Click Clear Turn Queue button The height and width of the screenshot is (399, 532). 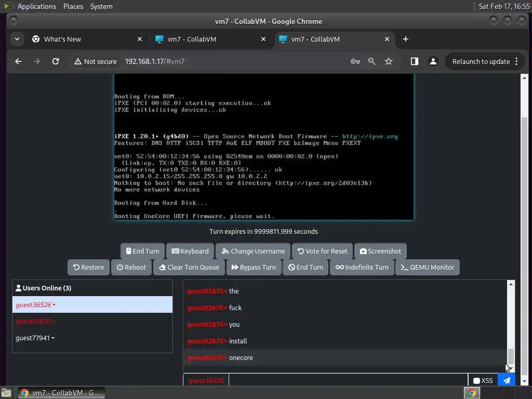pyautogui.click(x=189, y=268)
